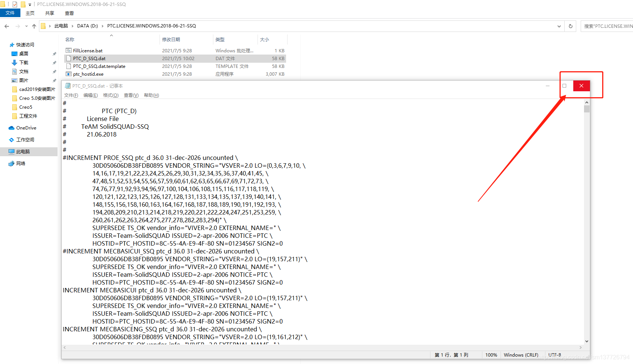Image resolution: width=633 pixels, height=364 pixels.
Task: Open the 查看 ribbon tab in Explorer
Action: 69,13
